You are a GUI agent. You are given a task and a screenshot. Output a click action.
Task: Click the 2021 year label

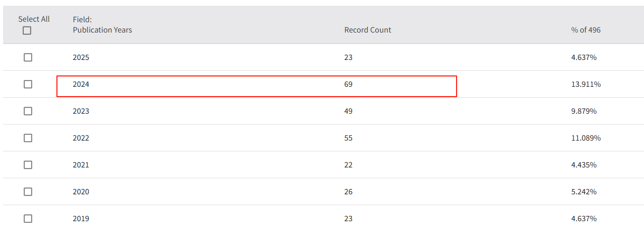coord(81,165)
